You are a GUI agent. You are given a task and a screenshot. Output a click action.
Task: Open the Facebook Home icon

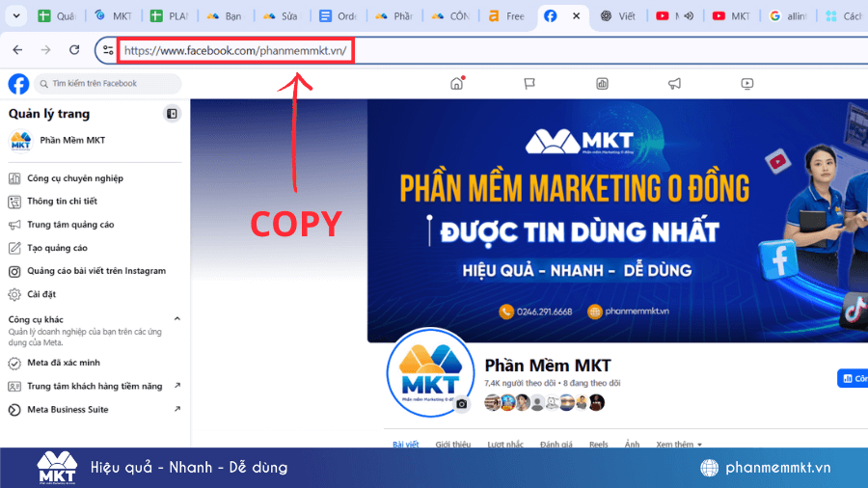pos(457,84)
